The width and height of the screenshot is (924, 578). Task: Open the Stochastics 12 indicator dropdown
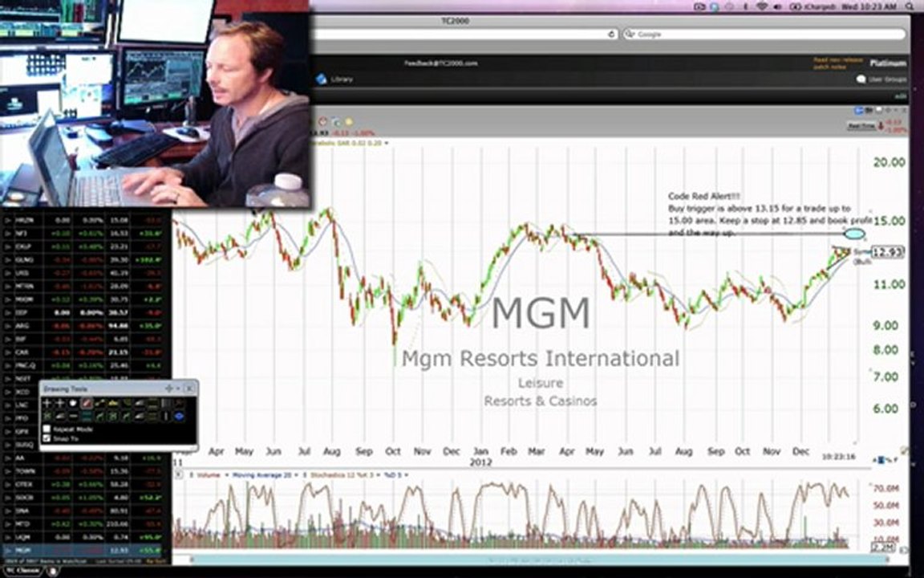coord(379,474)
